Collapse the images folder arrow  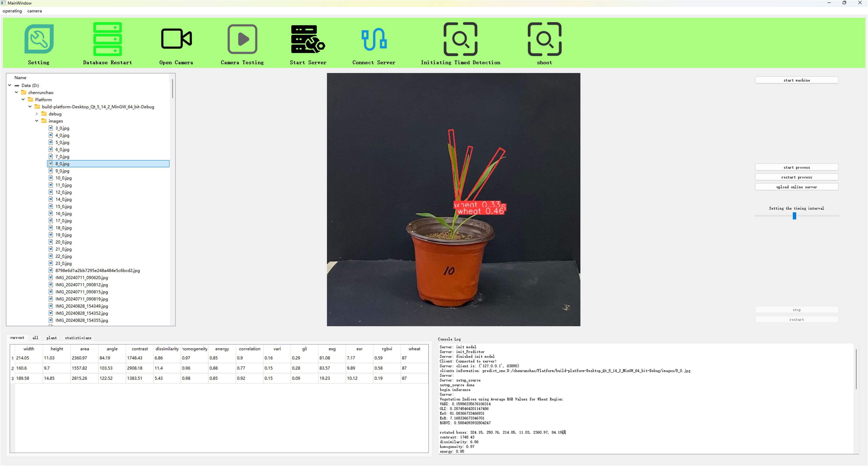[37, 121]
